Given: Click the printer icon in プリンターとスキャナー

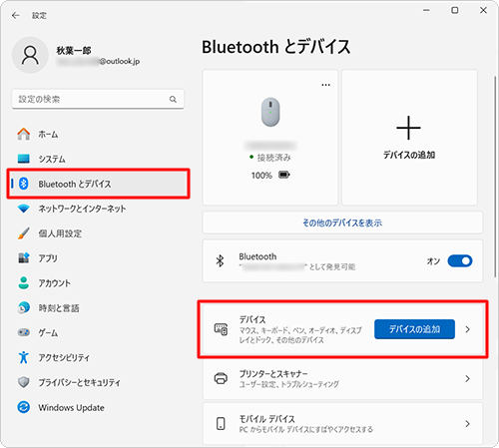Looking at the screenshot, I should 221,378.
